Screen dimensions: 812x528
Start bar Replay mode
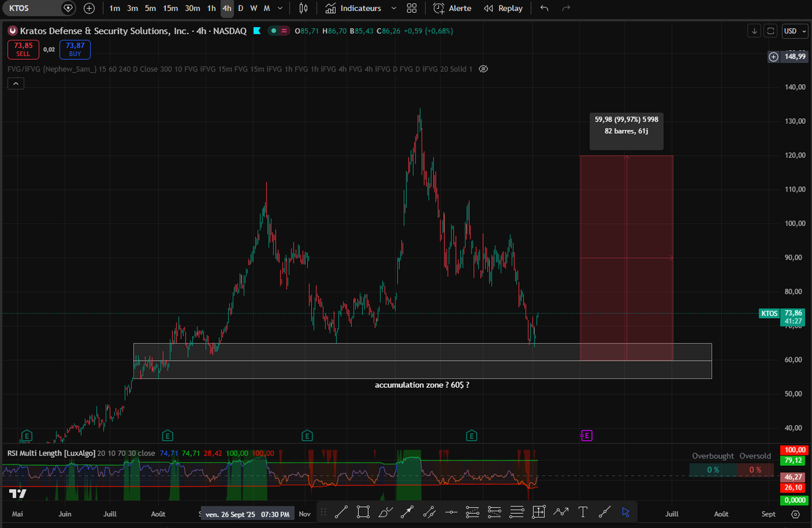click(503, 8)
